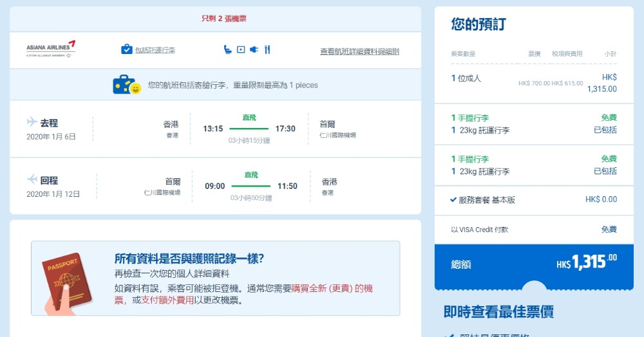
Task: Click the outbound flight airplane icon
Action: pyautogui.click(x=32, y=122)
